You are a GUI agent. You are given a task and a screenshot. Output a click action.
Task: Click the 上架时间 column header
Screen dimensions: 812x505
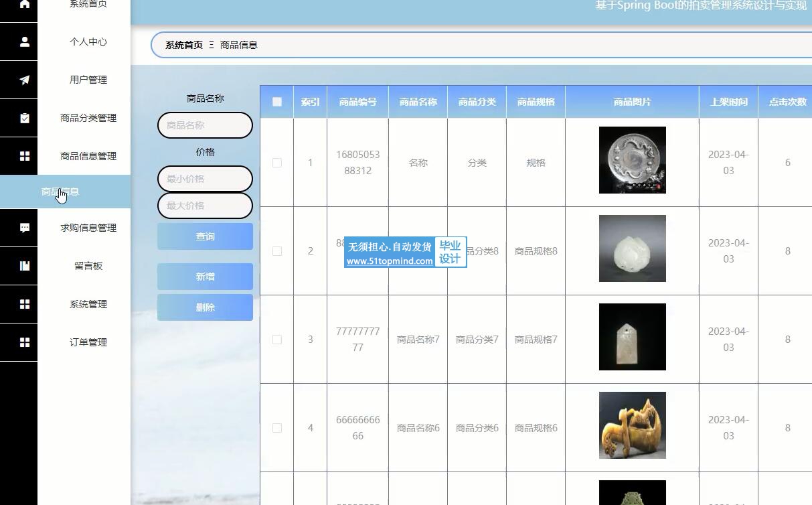point(729,102)
